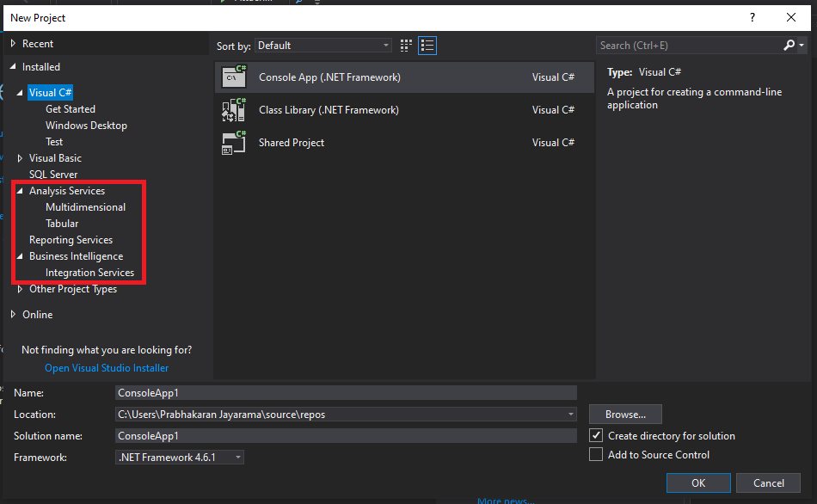Expand the Online section

coord(13,314)
